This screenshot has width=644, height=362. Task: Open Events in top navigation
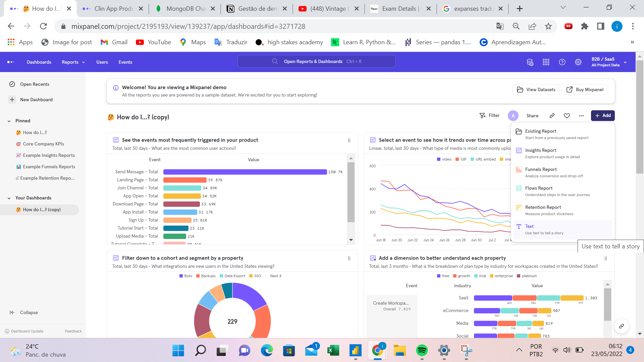(125, 62)
